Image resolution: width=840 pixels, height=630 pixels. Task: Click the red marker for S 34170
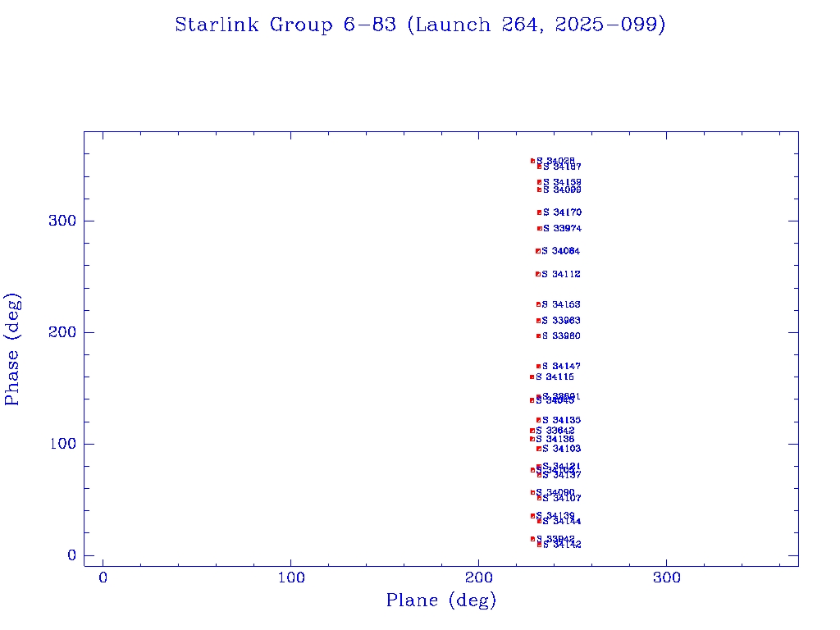point(539,212)
